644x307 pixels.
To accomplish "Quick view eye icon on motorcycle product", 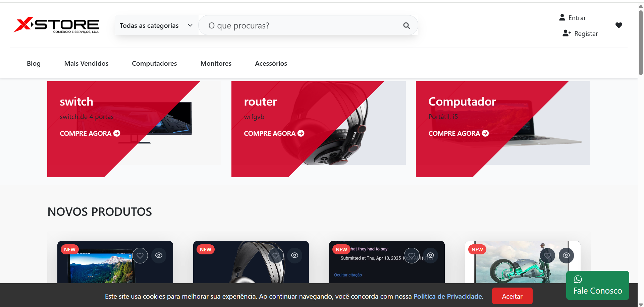I will coord(566,255).
